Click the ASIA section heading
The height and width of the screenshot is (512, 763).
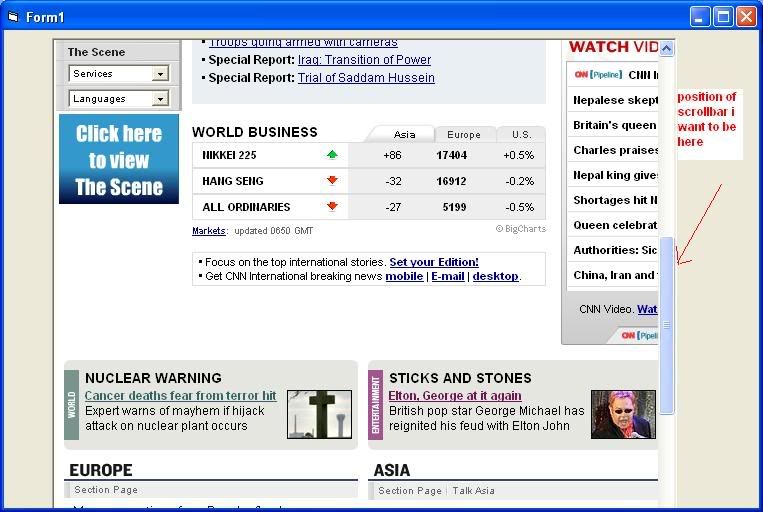pos(392,470)
